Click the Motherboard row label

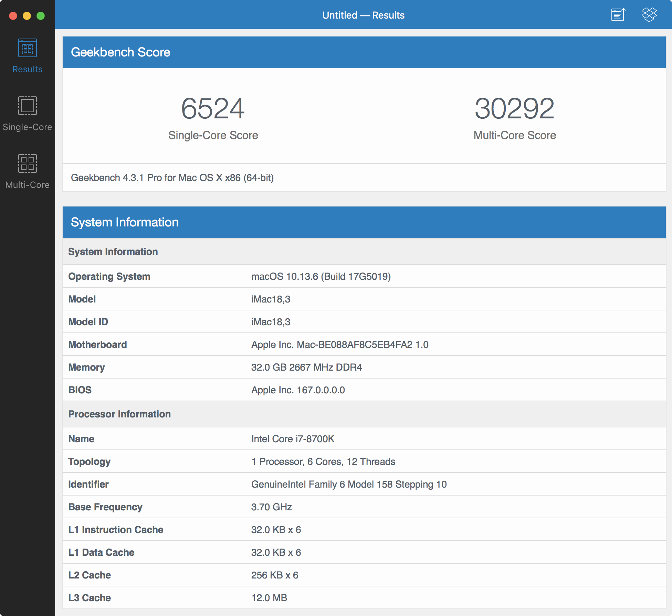(97, 344)
